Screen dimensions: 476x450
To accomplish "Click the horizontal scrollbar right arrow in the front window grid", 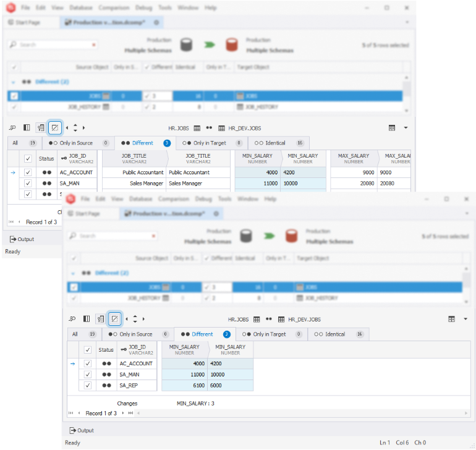I will [466, 413].
